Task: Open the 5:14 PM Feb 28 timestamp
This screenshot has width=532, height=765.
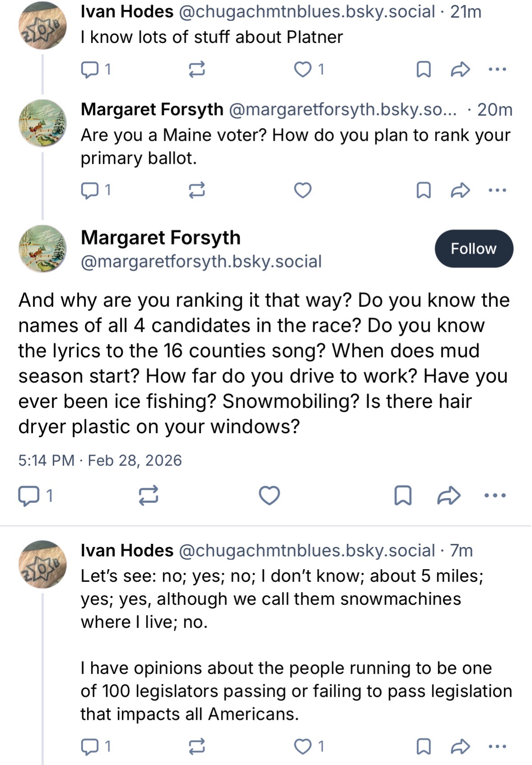Action: [100, 460]
